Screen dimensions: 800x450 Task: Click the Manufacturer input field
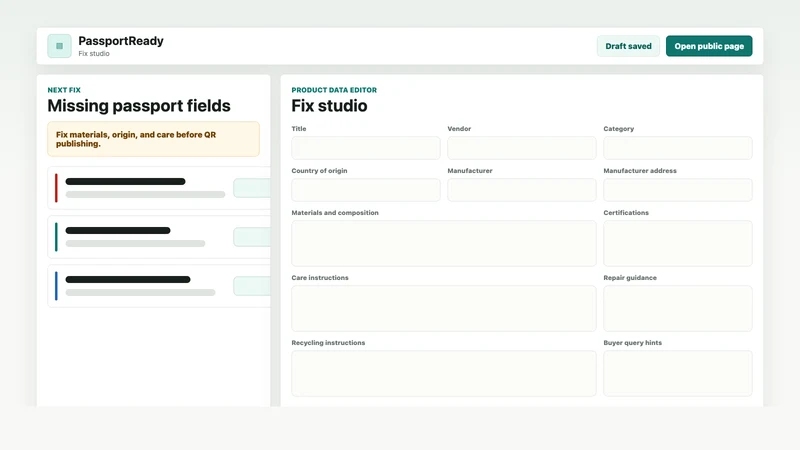pyautogui.click(x=521, y=190)
